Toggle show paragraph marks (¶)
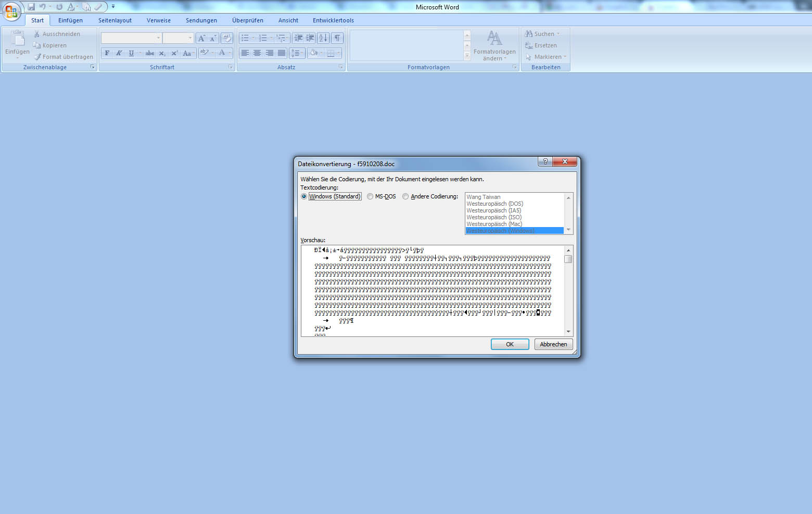The width and height of the screenshot is (812, 514). (x=337, y=38)
